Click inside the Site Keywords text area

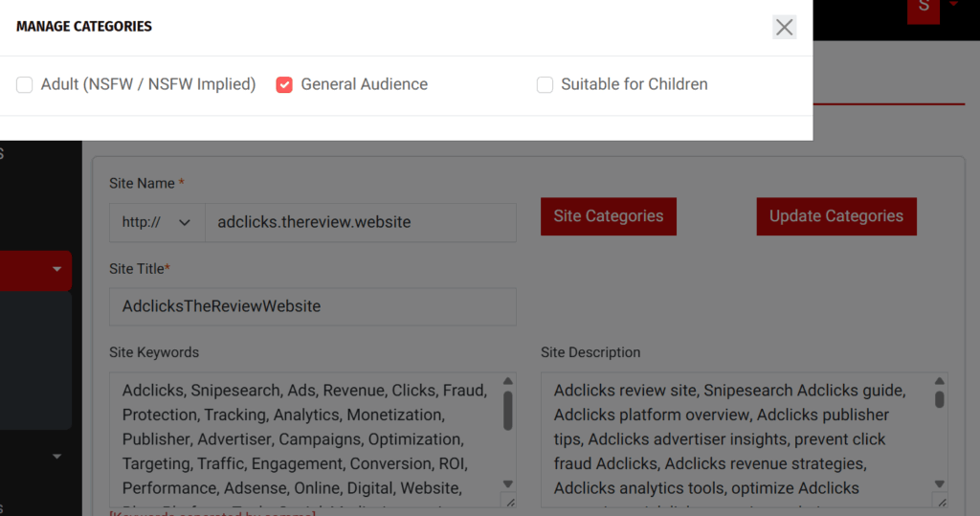(x=304, y=439)
